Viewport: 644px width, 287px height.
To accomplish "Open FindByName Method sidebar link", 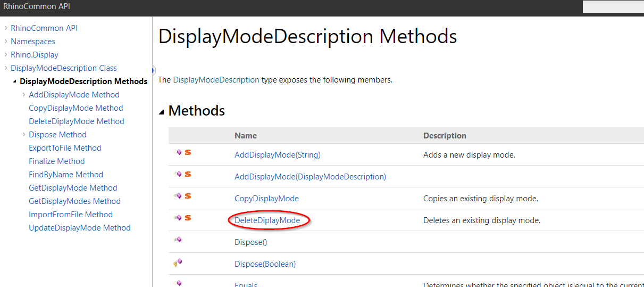I will (x=66, y=175).
